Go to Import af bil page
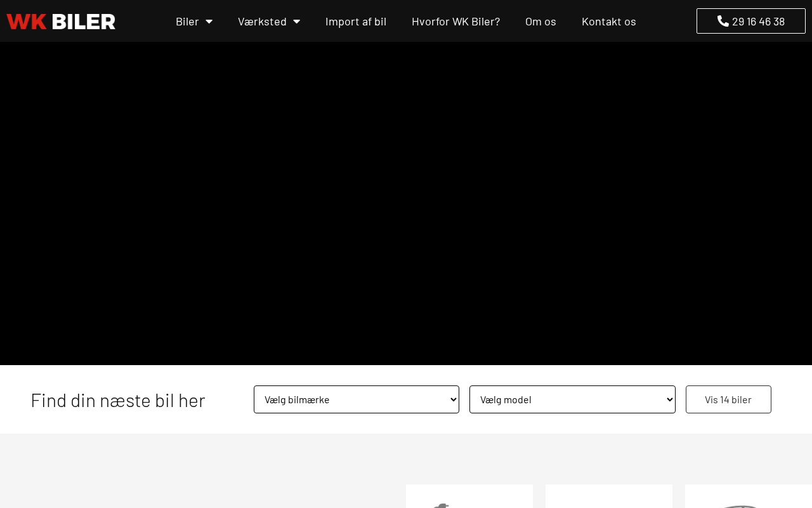The image size is (812, 508). pos(356,22)
